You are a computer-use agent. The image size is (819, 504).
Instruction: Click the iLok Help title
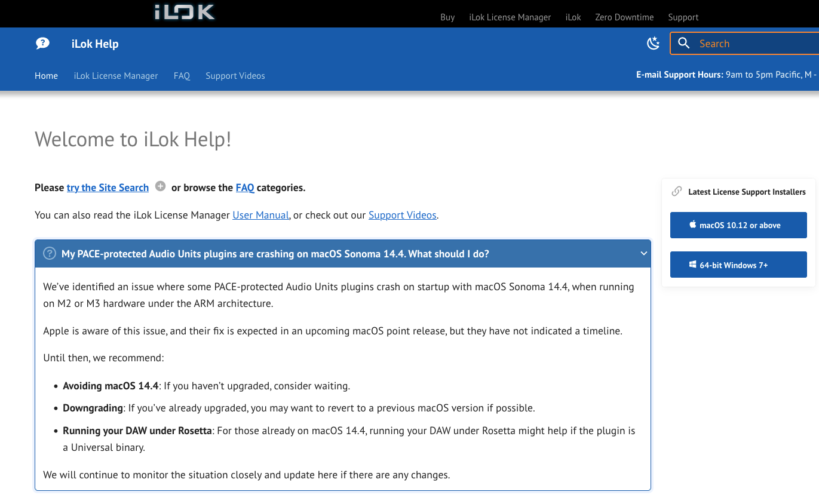click(x=95, y=44)
